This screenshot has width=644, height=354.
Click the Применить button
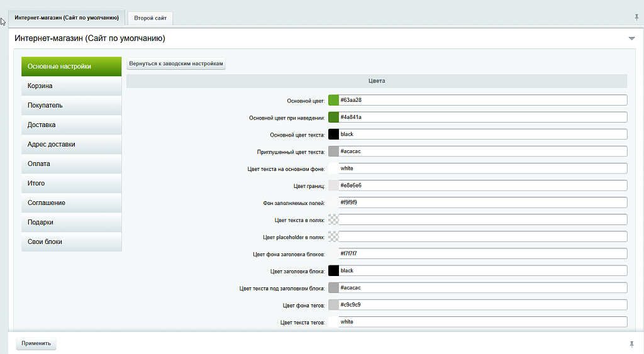(36, 343)
